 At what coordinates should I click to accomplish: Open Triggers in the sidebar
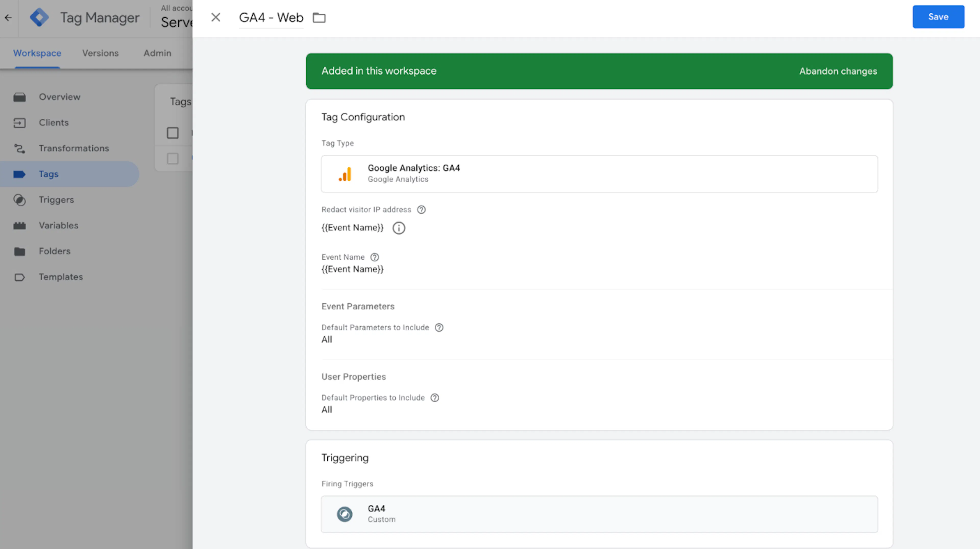pyautogui.click(x=56, y=199)
